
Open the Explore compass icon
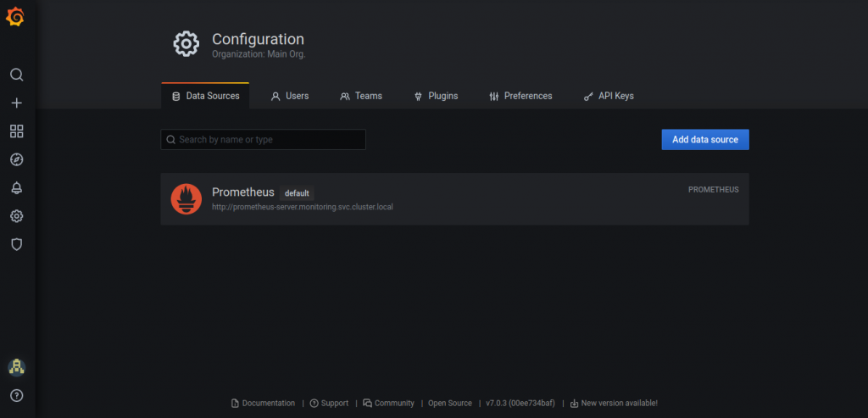click(x=16, y=159)
